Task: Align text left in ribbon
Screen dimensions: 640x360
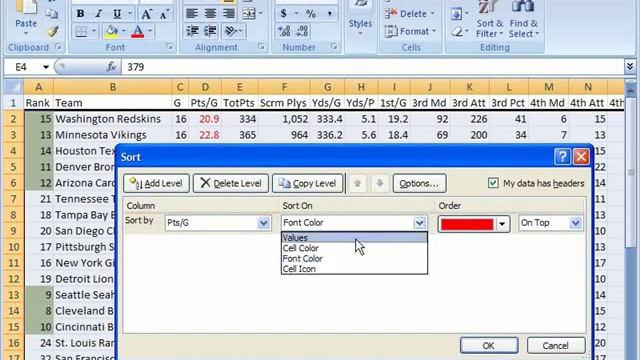Action: pyautogui.click(x=192, y=14)
